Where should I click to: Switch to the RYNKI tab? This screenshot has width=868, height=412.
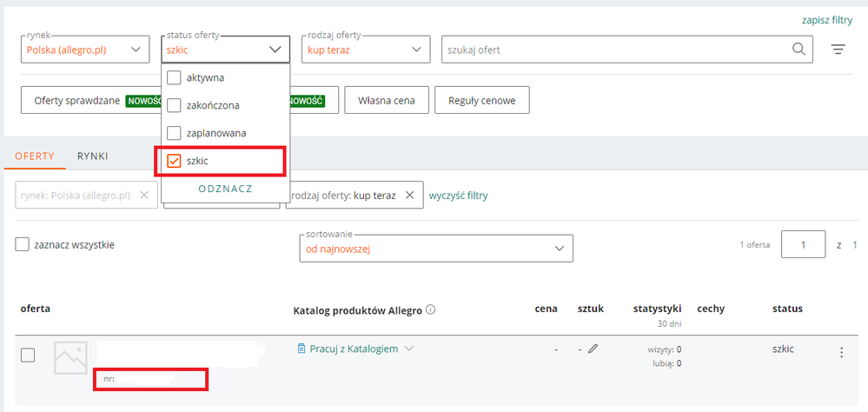pyautogui.click(x=92, y=156)
